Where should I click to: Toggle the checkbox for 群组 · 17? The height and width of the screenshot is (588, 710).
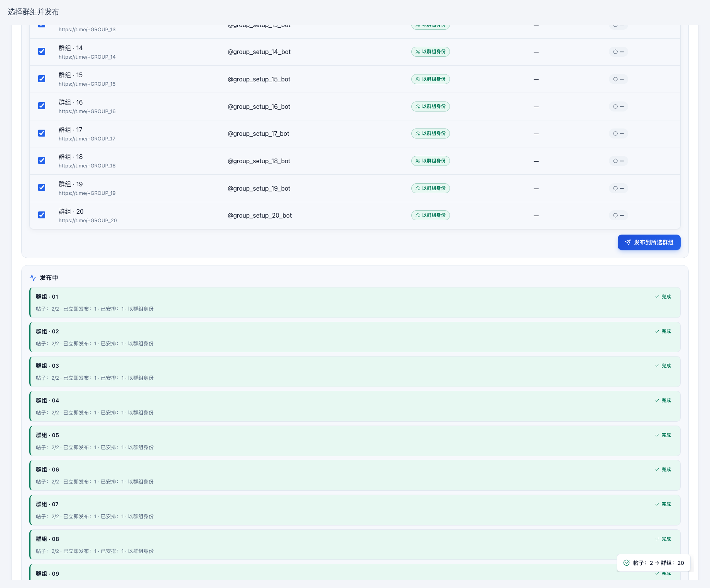(x=42, y=133)
